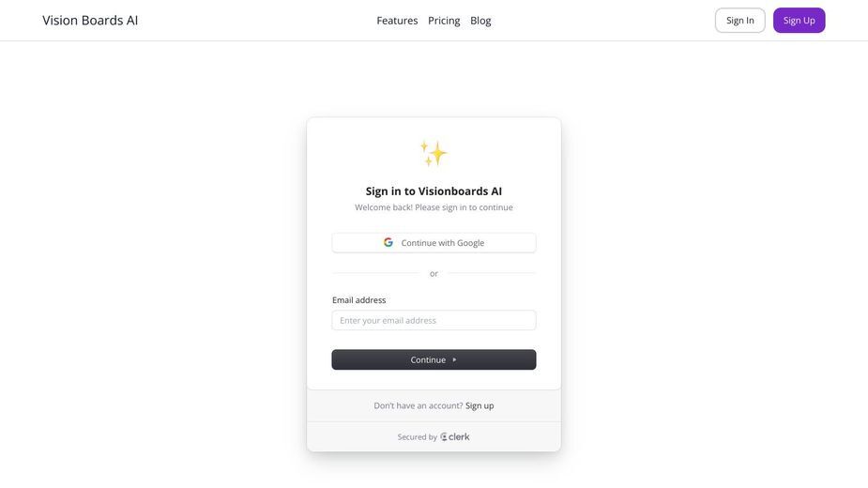Click the purple Sign Up button
Image resolution: width=868 pixels, height=488 pixels.
point(799,21)
